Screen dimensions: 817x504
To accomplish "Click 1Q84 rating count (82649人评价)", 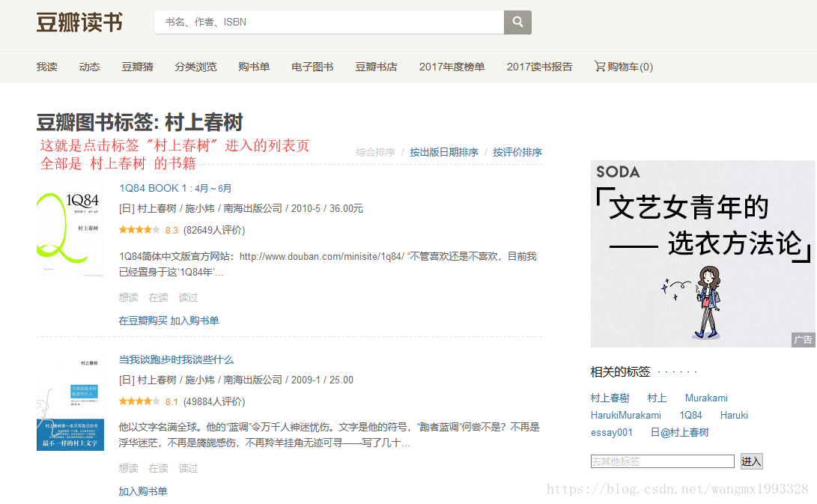I will (214, 230).
